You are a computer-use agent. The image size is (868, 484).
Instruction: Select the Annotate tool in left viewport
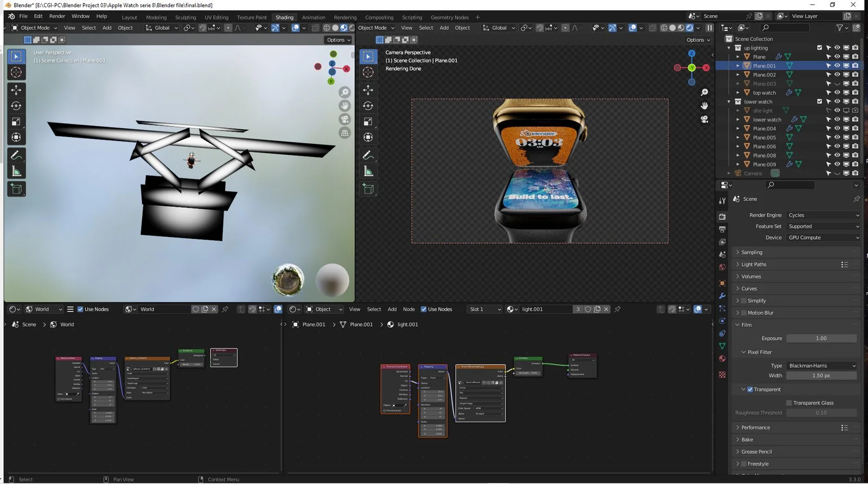pyautogui.click(x=16, y=156)
